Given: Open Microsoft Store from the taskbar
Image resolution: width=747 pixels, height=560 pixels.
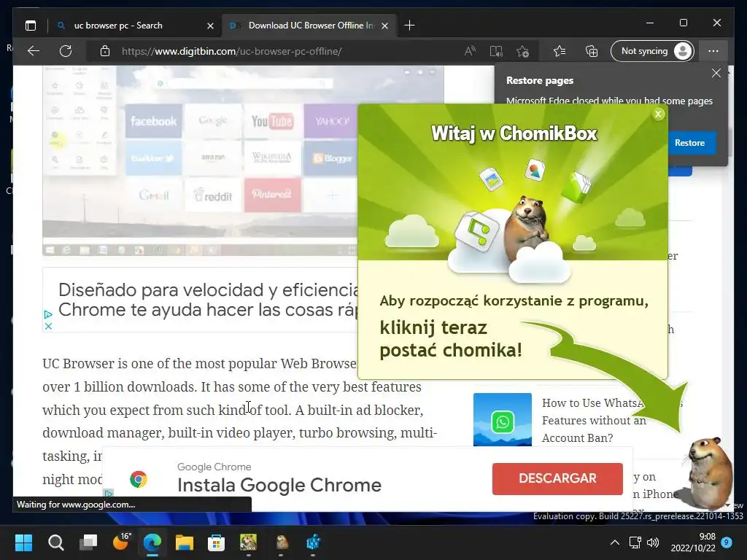Looking at the screenshot, I should click(x=216, y=542).
